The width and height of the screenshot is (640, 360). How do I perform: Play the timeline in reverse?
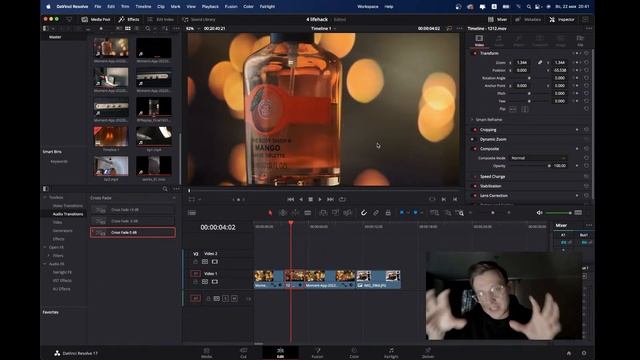click(x=301, y=199)
